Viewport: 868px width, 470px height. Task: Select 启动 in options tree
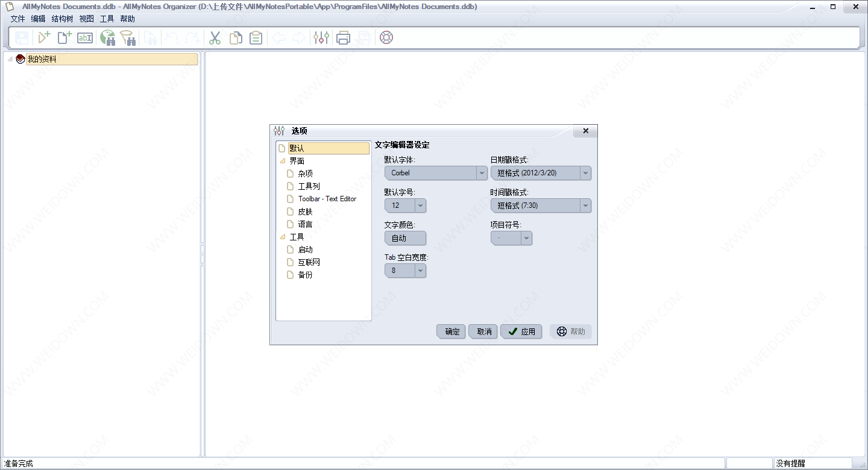(306, 249)
